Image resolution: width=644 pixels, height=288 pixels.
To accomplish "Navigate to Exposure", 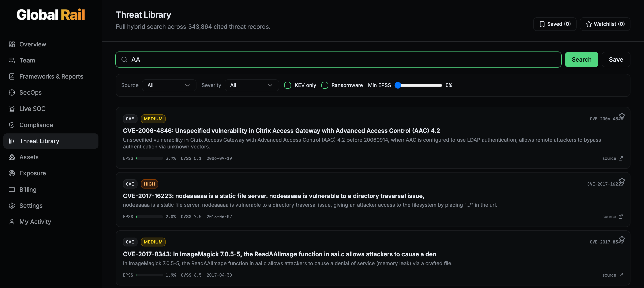I will (x=51, y=173).
